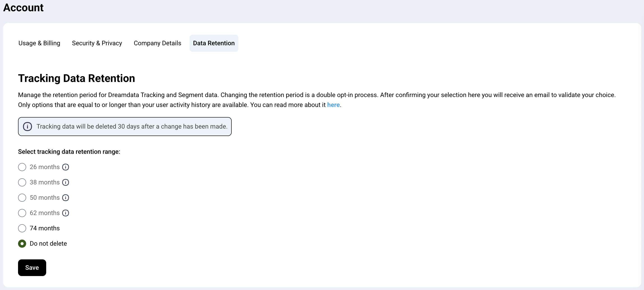Open the Usage & Billing tab
Screen dimensions: 644x290
[39, 43]
